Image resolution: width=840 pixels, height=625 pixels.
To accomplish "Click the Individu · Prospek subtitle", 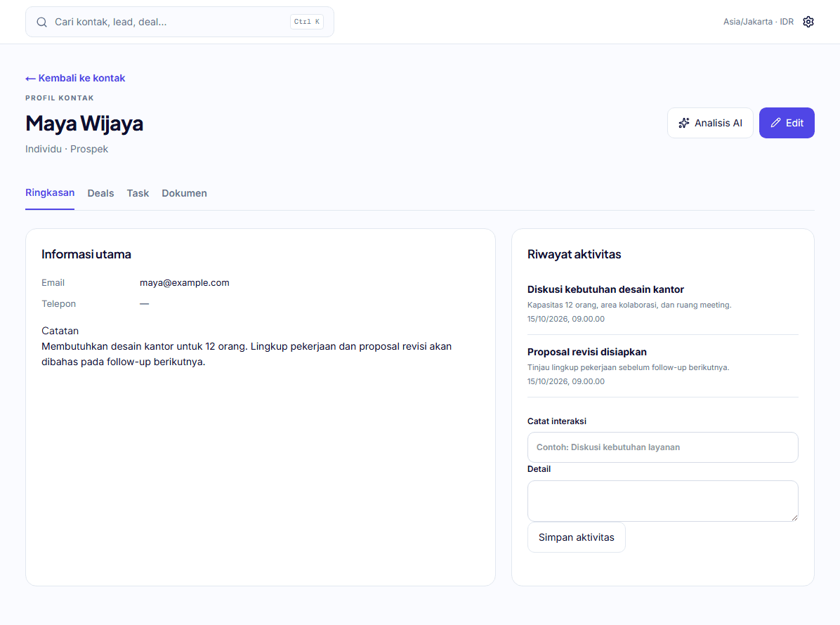I will 67,149.
